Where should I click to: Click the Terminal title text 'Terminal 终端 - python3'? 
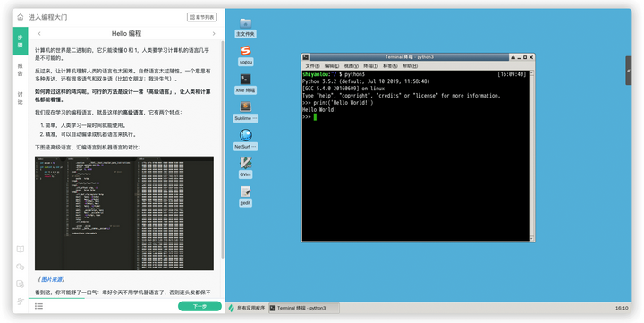(410, 57)
